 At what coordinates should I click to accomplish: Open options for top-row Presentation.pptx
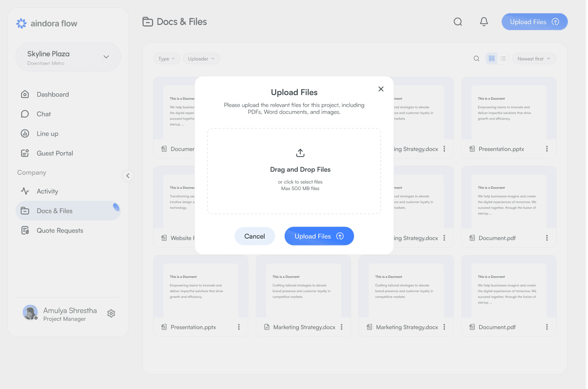click(547, 149)
